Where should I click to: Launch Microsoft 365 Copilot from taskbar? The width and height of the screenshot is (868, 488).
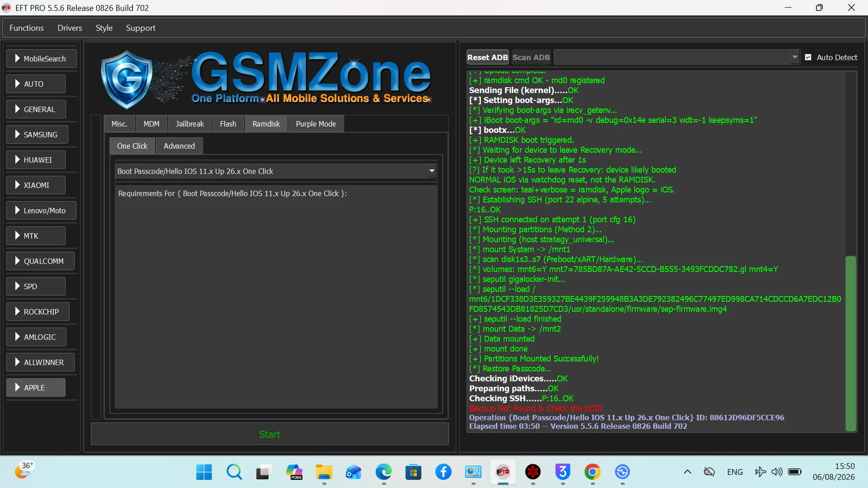pos(294,472)
